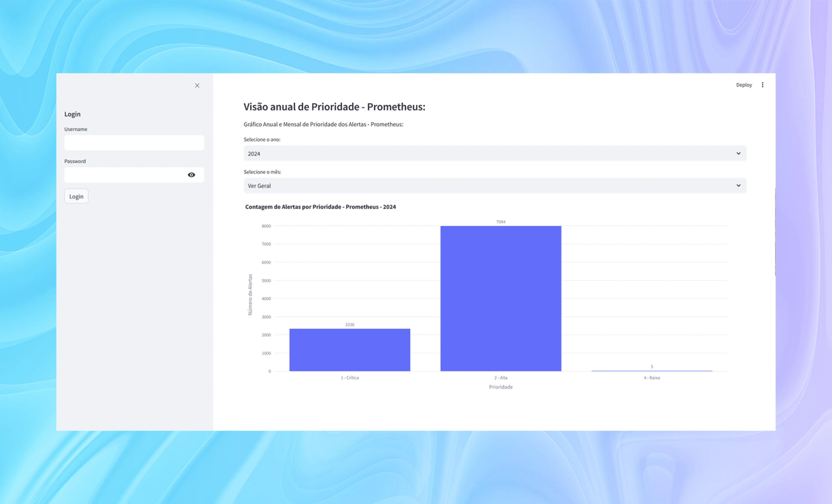Image resolution: width=832 pixels, height=504 pixels.
Task: Click the month dropdown chevron arrow
Action: [738, 186]
